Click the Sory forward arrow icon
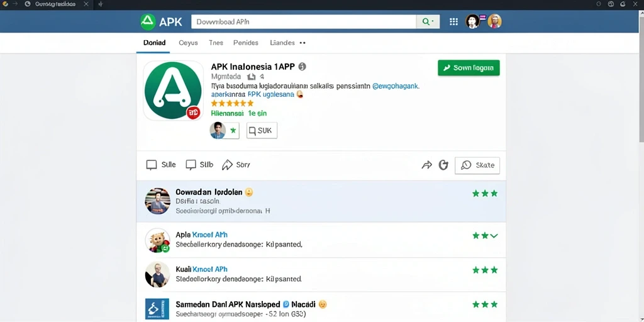 pyautogui.click(x=227, y=165)
